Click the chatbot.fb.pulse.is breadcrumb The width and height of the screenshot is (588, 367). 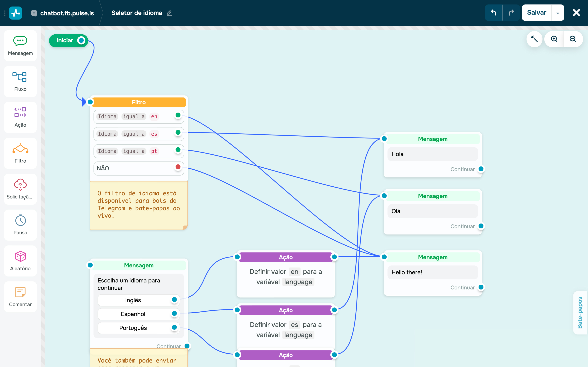(67, 13)
